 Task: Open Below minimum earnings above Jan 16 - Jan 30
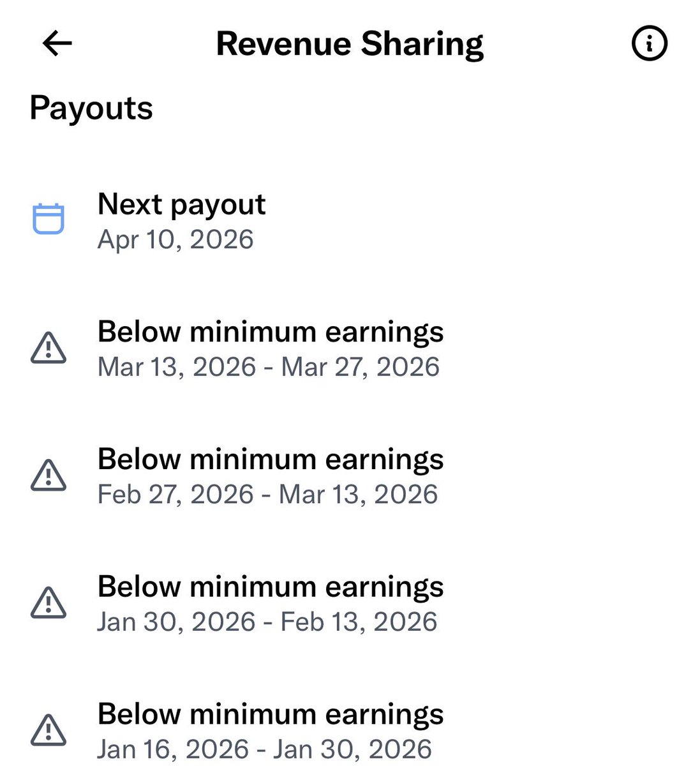(271, 715)
